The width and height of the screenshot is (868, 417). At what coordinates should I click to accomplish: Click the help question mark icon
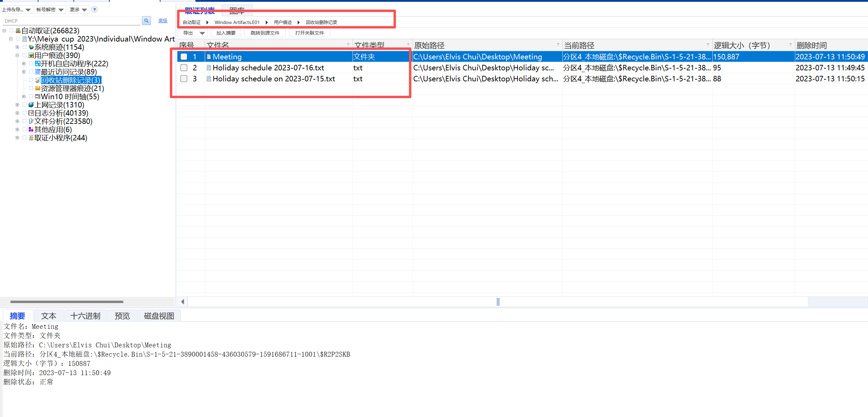95,10
